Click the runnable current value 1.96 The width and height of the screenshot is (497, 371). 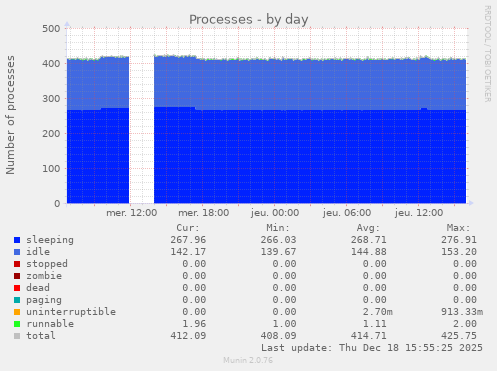[194, 324]
